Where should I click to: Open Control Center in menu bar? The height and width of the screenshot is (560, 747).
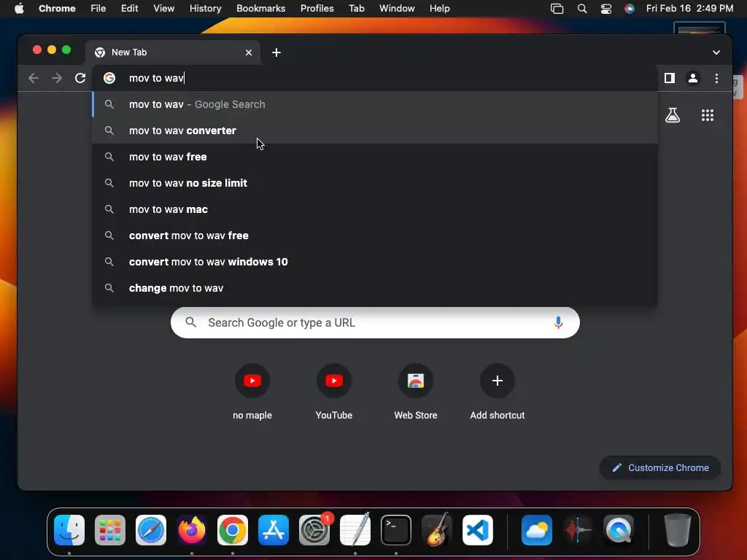pos(606,9)
